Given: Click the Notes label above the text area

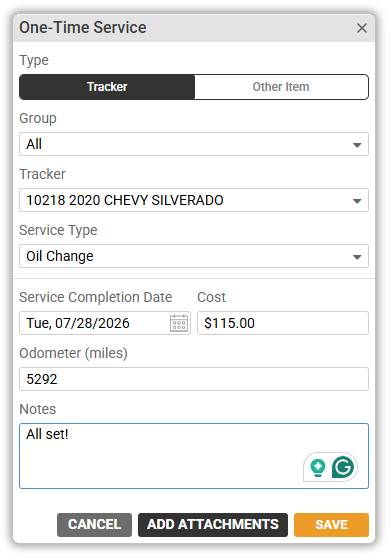Looking at the screenshot, I should (37, 409).
